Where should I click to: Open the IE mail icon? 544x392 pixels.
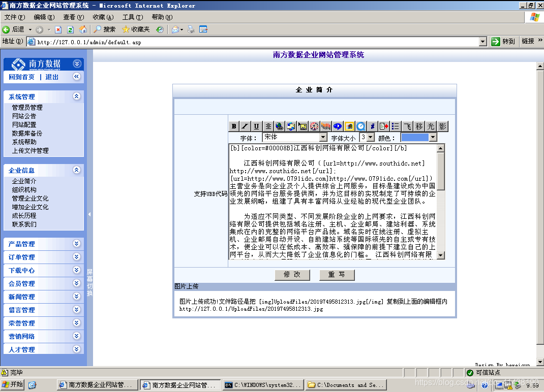point(175,30)
